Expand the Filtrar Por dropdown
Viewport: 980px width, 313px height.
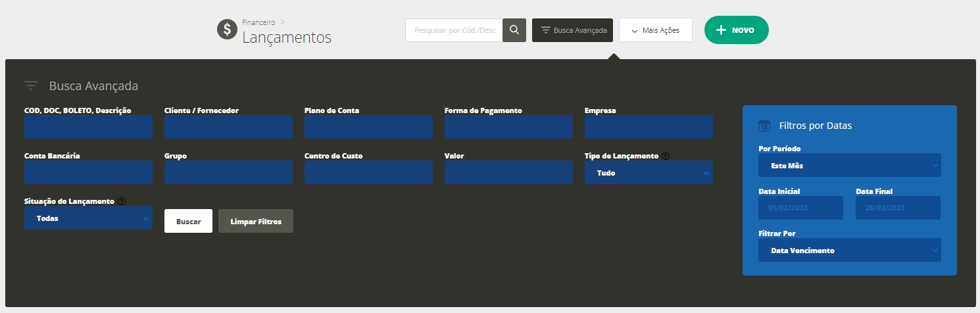tap(849, 251)
